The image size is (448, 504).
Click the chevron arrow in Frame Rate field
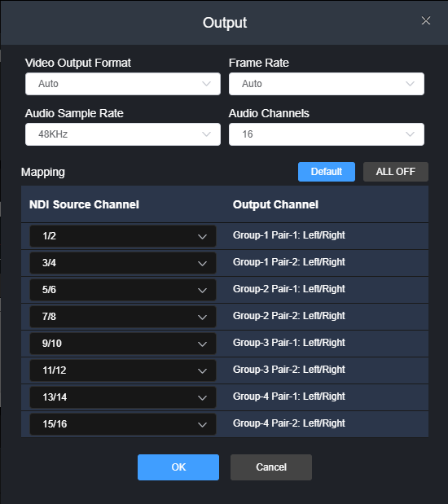(x=410, y=84)
